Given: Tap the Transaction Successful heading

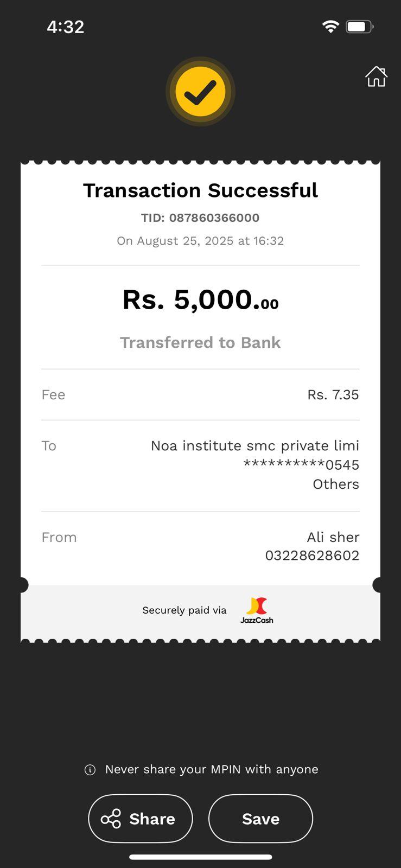Looking at the screenshot, I should tap(200, 190).
